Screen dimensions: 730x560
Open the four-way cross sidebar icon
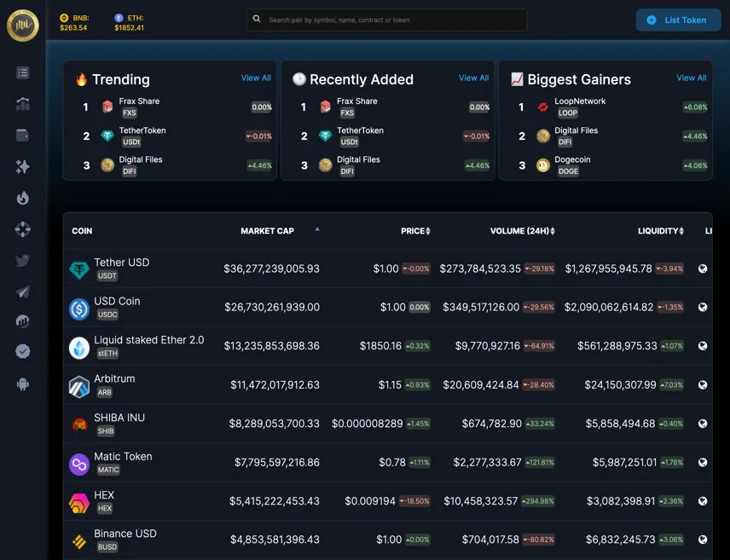tap(23, 229)
